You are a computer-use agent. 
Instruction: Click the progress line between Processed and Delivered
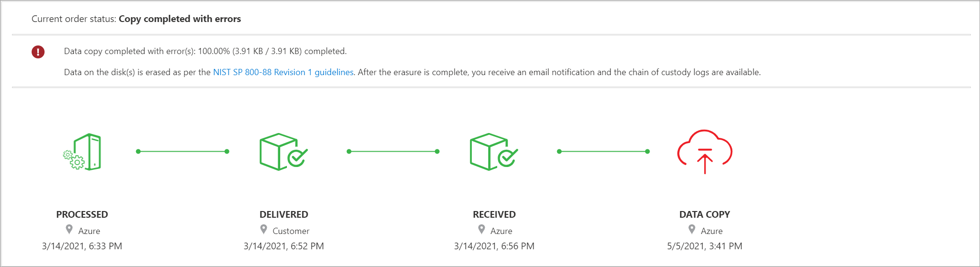pos(182,152)
